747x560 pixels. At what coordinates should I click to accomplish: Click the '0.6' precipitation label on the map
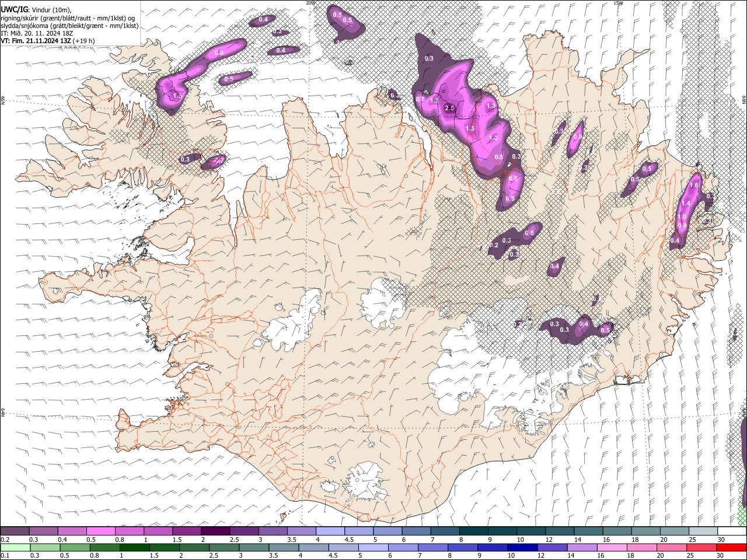pos(512,178)
